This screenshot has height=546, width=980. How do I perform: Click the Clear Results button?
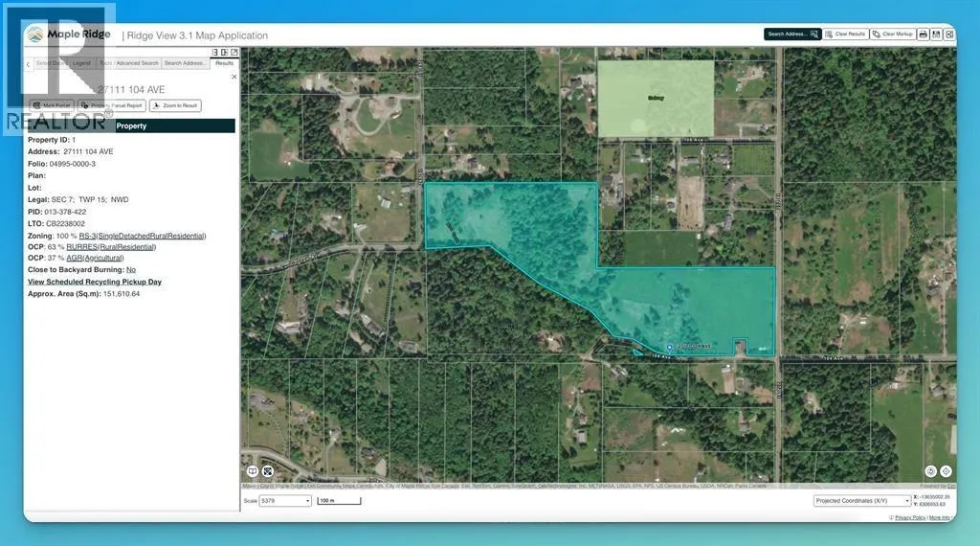(845, 34)
